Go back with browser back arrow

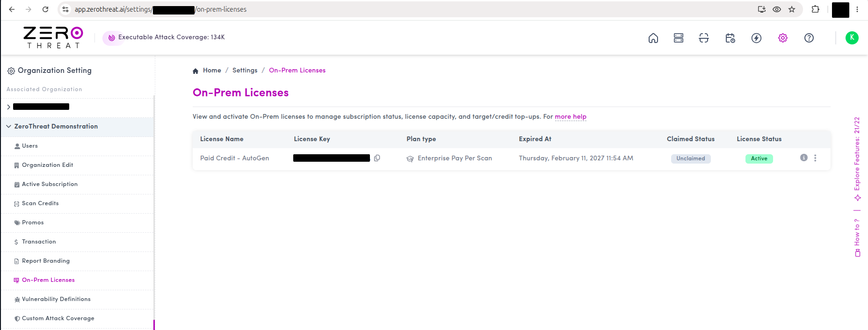pos(12,9)
